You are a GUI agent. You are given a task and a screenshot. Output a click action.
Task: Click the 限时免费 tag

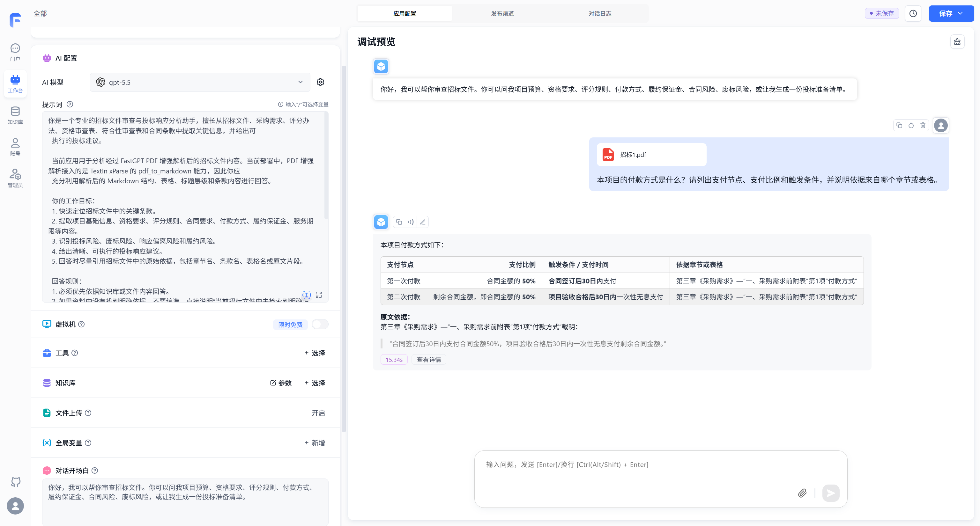(x=290, y=325)
